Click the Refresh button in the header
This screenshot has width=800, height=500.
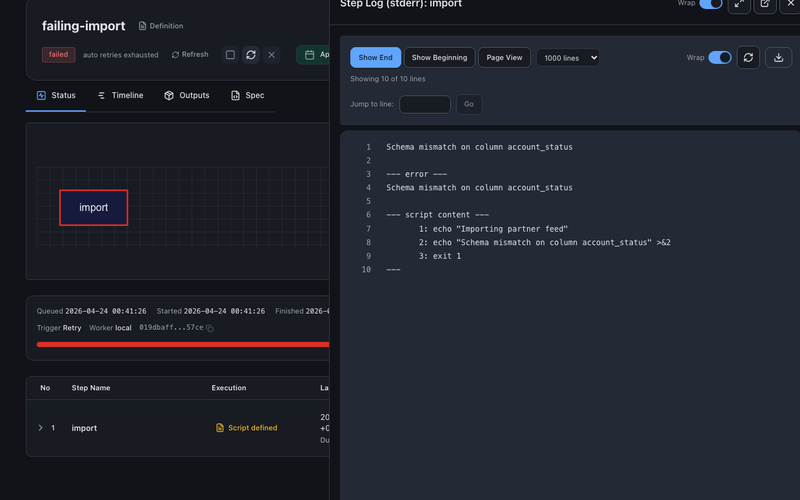point(190,55)
